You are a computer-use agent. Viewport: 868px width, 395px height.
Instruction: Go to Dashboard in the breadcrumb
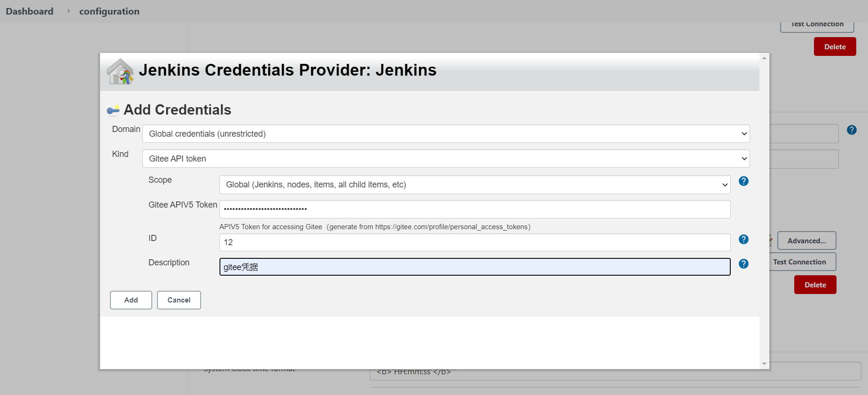click(x=30, y=11)
